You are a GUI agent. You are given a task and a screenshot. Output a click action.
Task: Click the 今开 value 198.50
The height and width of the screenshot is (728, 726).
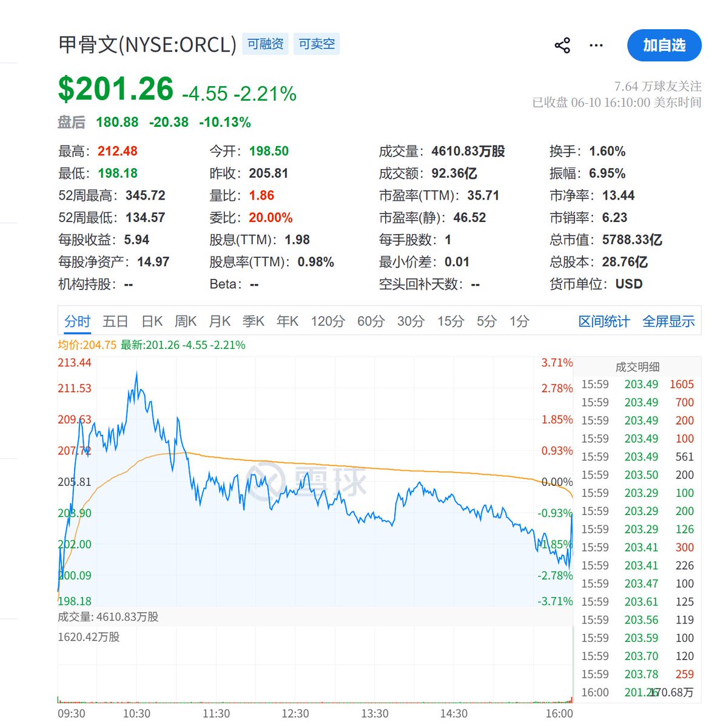coord(269,151)
